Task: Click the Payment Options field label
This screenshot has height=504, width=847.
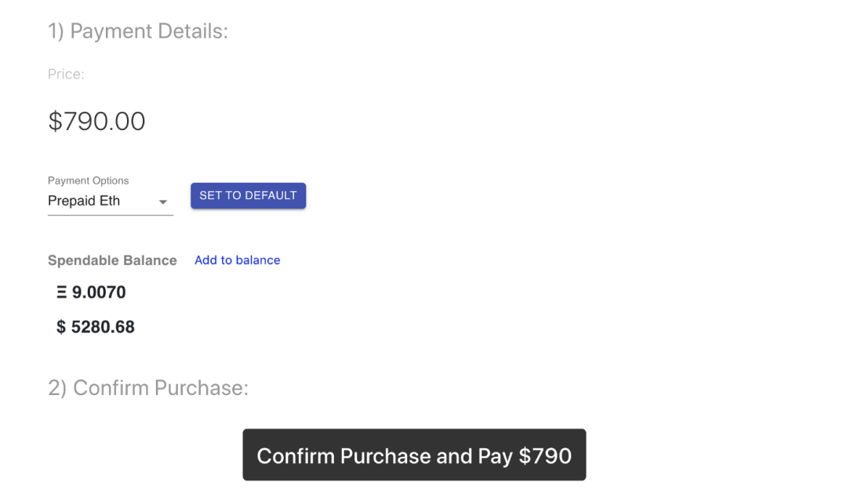Action: [x=88, y=181]
